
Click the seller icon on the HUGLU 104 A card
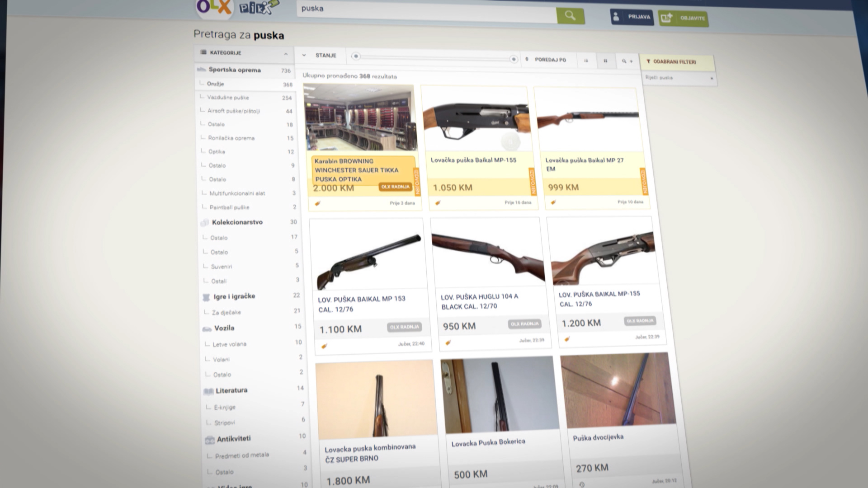(448, 342)
